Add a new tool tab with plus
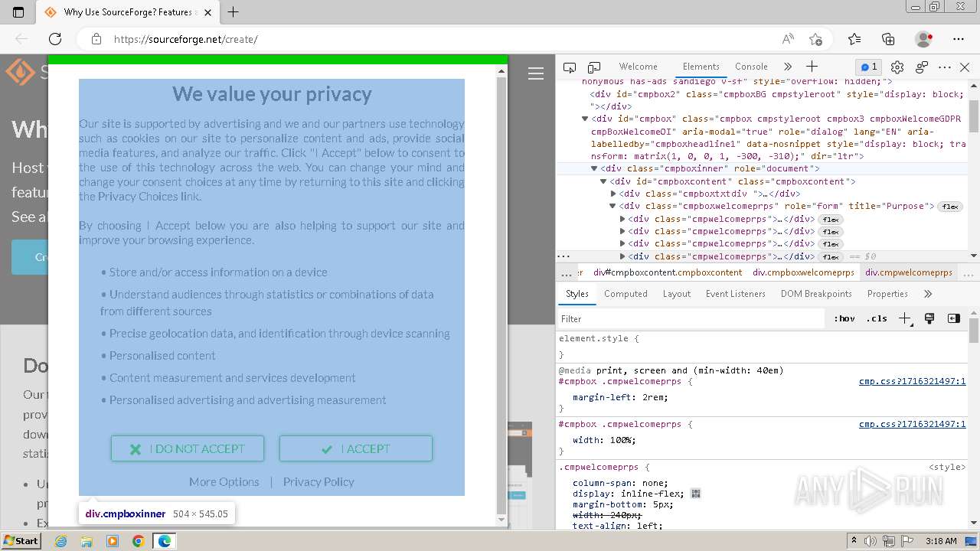 tap(812, 67)
